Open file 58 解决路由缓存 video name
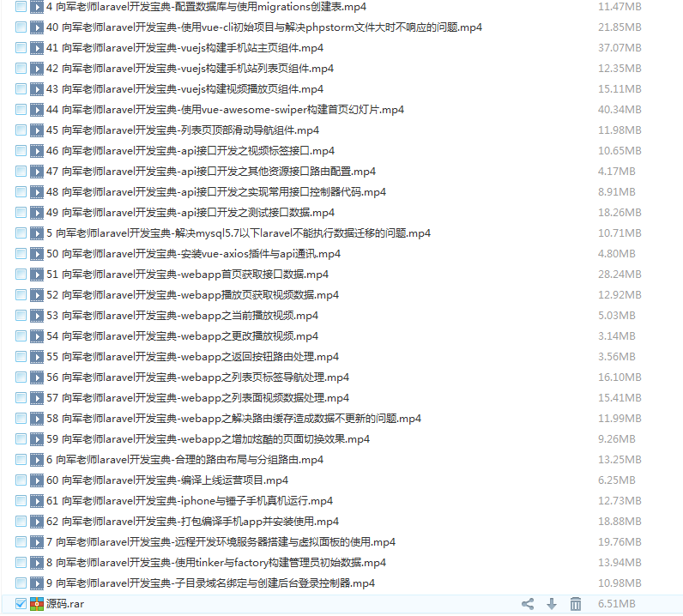The image size is (683, 616). click(x=234, y=418)
